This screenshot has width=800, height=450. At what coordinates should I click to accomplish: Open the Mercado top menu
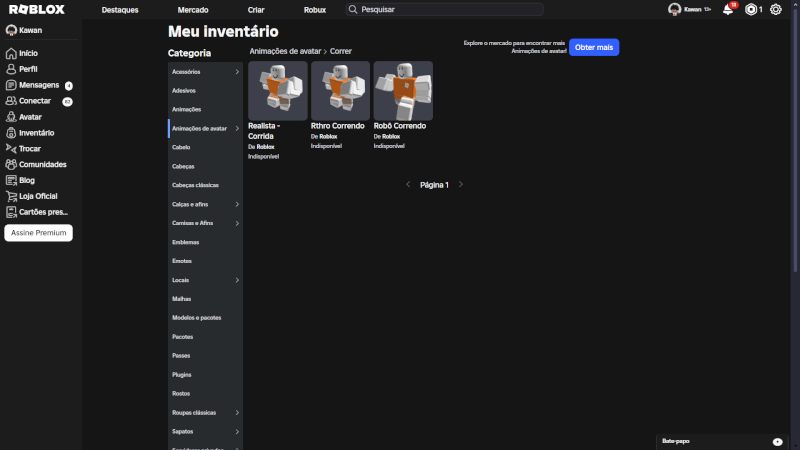click(x=193, y=10)
